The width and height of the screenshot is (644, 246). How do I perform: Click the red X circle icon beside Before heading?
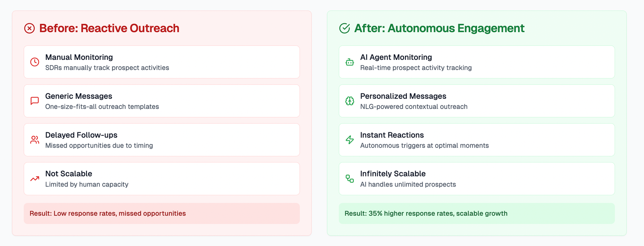click(29, 29)
